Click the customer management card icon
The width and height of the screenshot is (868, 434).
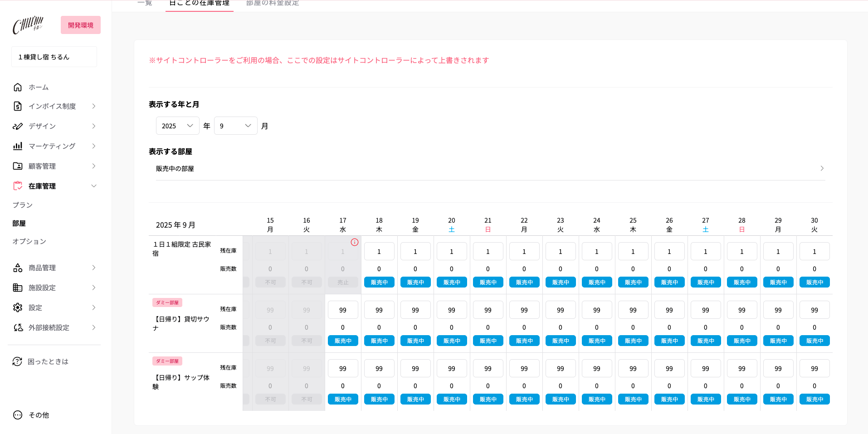pyautogui.click(x=18, y=166)
